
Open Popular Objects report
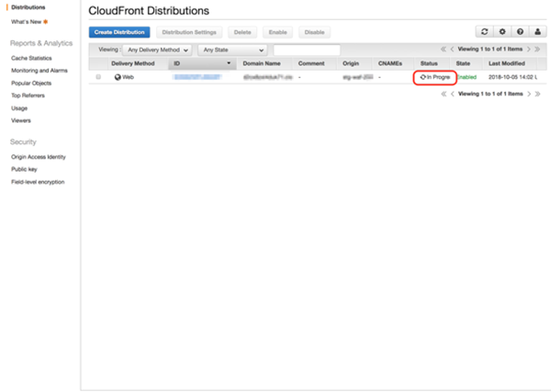click(x=31, y=83)
